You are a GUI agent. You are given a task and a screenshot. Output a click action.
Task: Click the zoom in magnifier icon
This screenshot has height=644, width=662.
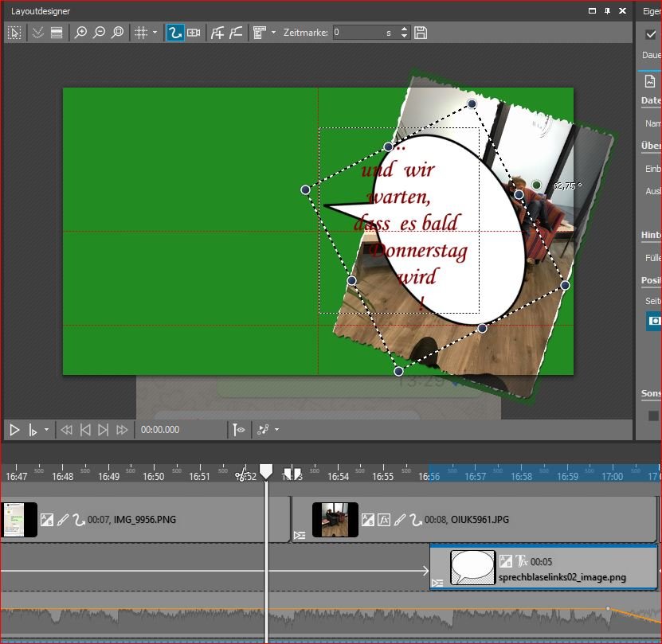pos(80,33)
